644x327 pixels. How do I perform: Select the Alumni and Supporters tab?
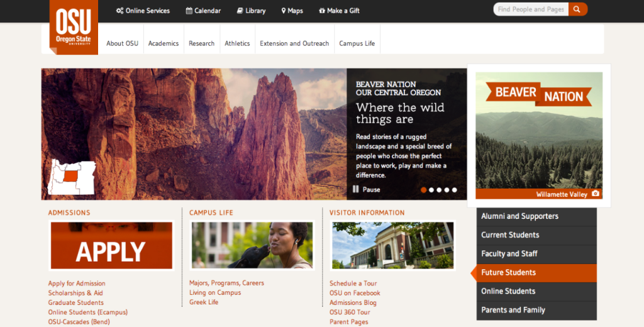(x=536, y=216)
